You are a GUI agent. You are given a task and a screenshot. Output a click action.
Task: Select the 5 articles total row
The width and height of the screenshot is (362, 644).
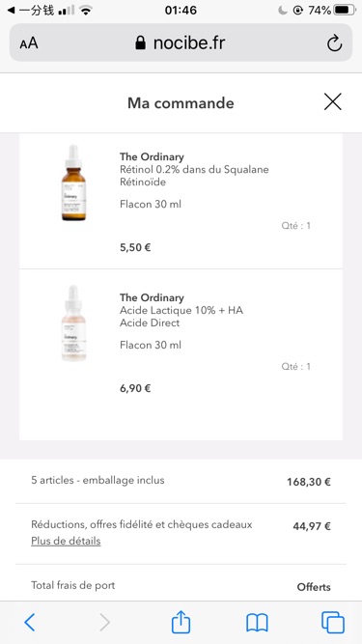(x=181, y=481)
